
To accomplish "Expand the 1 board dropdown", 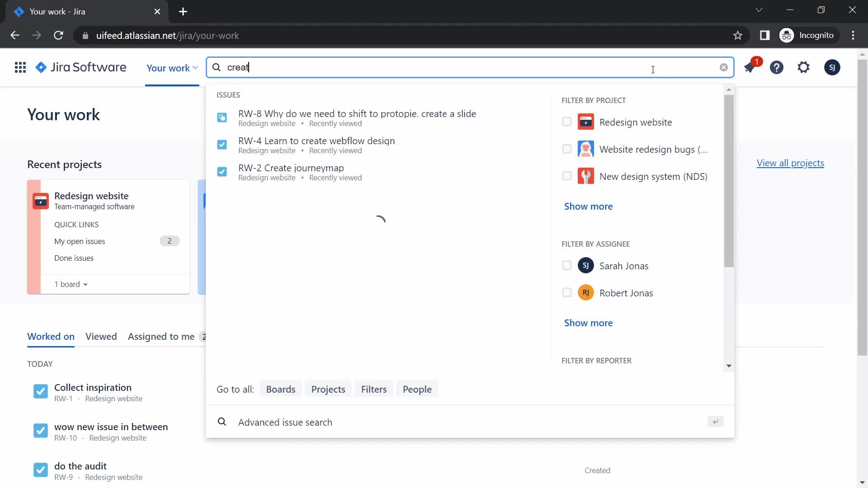I will [x=71, y=284].
